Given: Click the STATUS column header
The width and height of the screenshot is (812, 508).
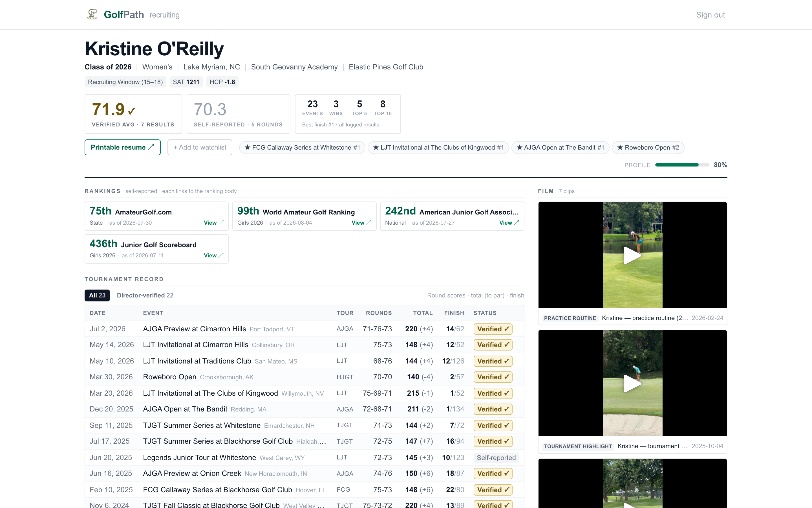Looking at the screenshot, I should point(485,313).
